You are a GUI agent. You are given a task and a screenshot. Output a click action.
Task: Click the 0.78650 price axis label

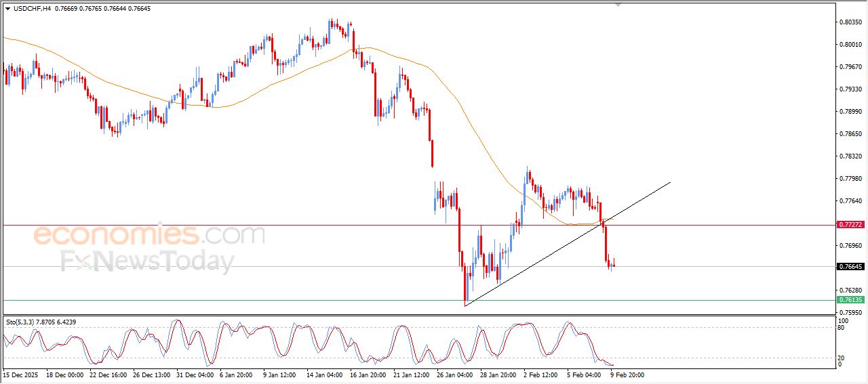coord(850,134)
